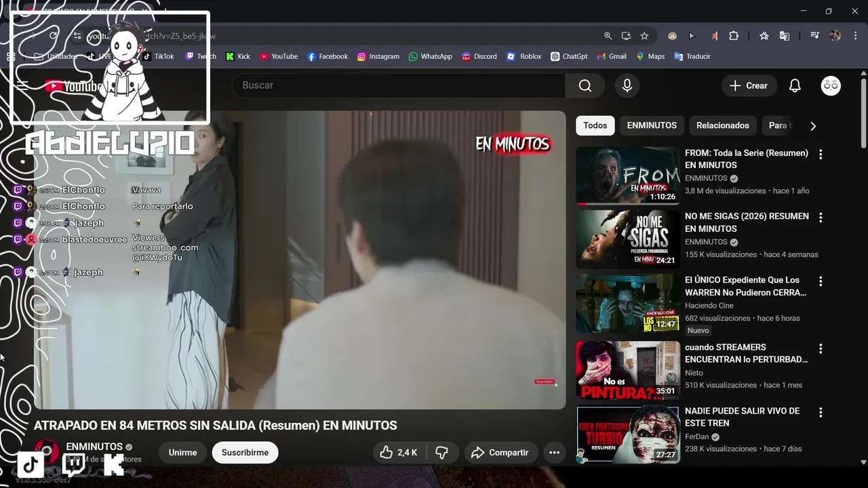Click the Nieto channel name
Screen dimensions: 868x488
tap(694, 373)
